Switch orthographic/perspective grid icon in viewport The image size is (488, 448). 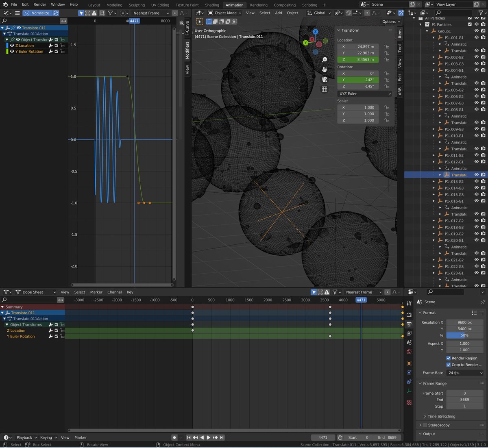[x=325, y=89]
